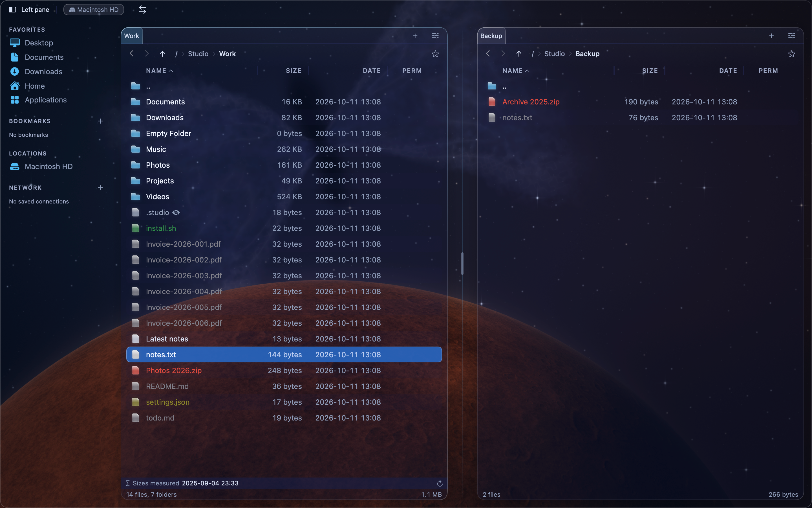Image resolution: width=812 pixels, height=508 pixels.
Task: Add new tab in Work pane
Action: 415,36
